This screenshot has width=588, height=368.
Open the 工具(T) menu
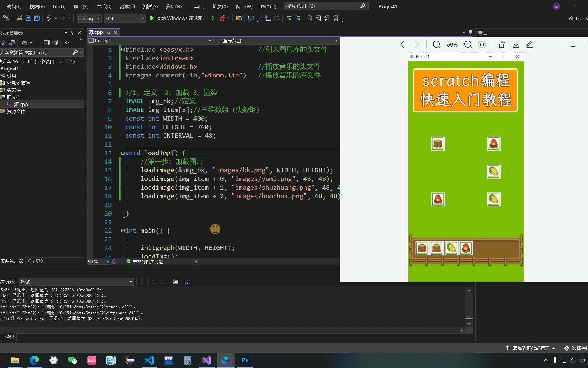tap(197, 6)
